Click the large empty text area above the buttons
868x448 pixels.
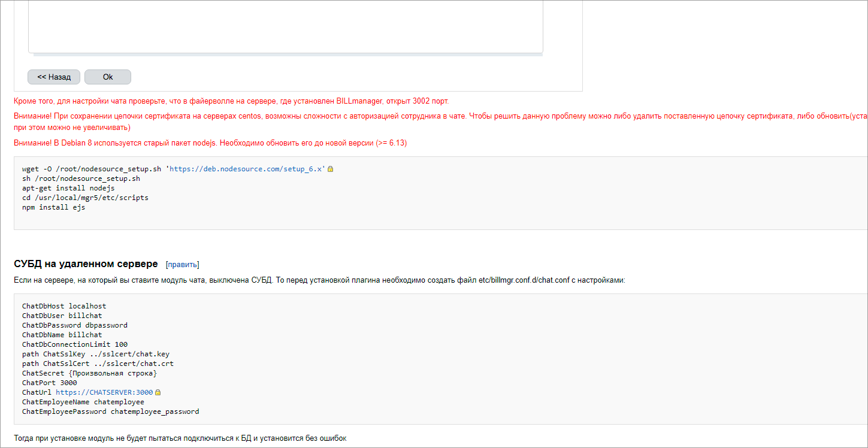[286, 26]
